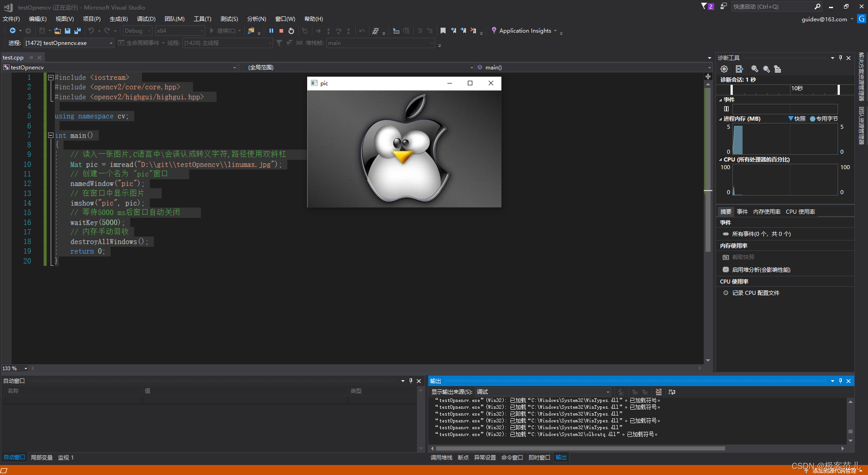This screenshot has width=868, height=475.
Task: Click the Application Insights button
Action: coord(525,31)
